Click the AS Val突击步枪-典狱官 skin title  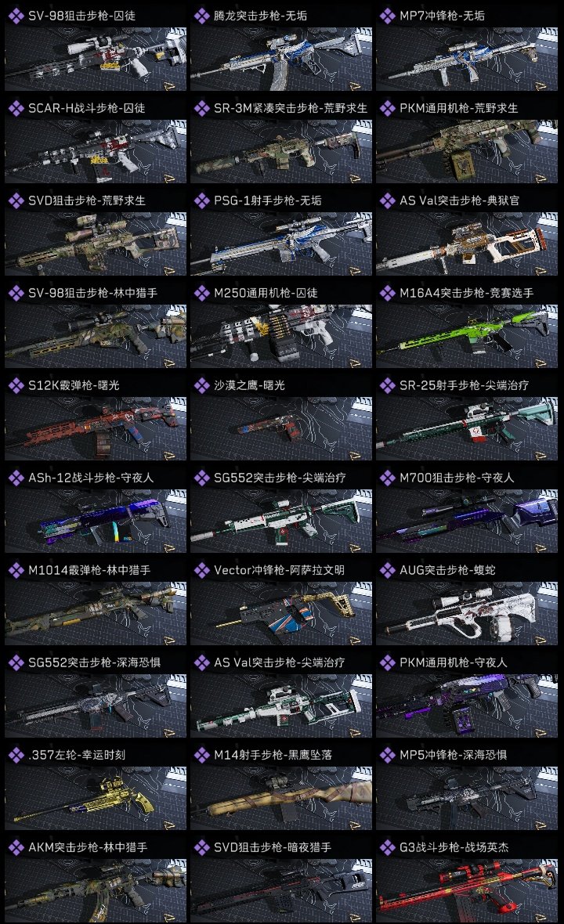(460, 200)
